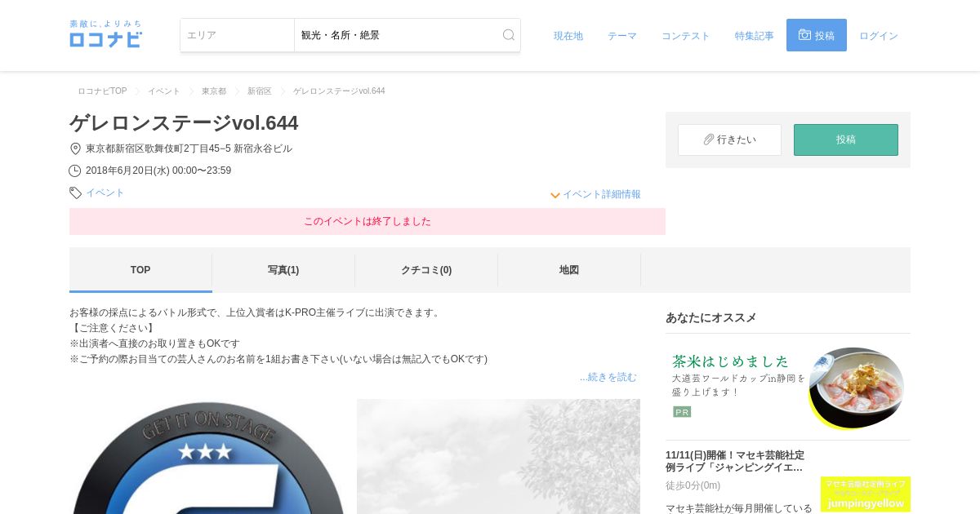
Task: Click the あなたにオススメ heading
Action: pos(711,317)
